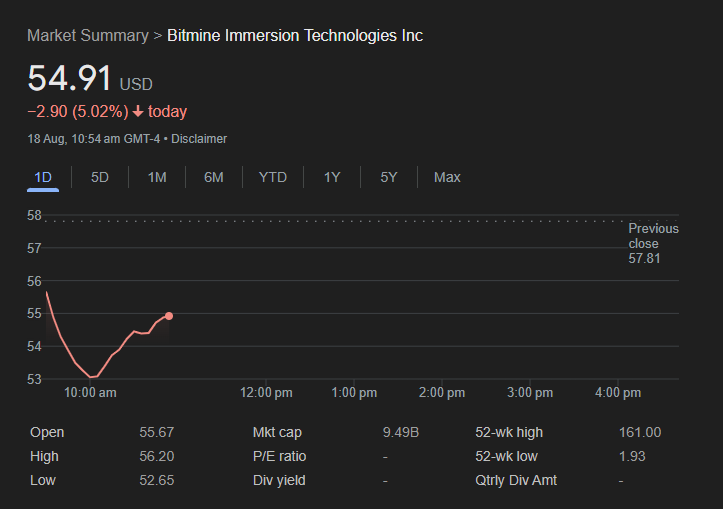Click the High value 56.20
The width and height of the screenshot is (723, 509).
pyautogui.click(x=157, y=456)
